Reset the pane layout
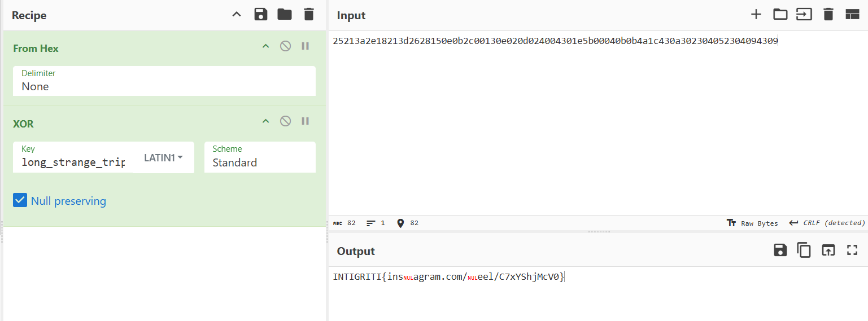 click(852, 15)
